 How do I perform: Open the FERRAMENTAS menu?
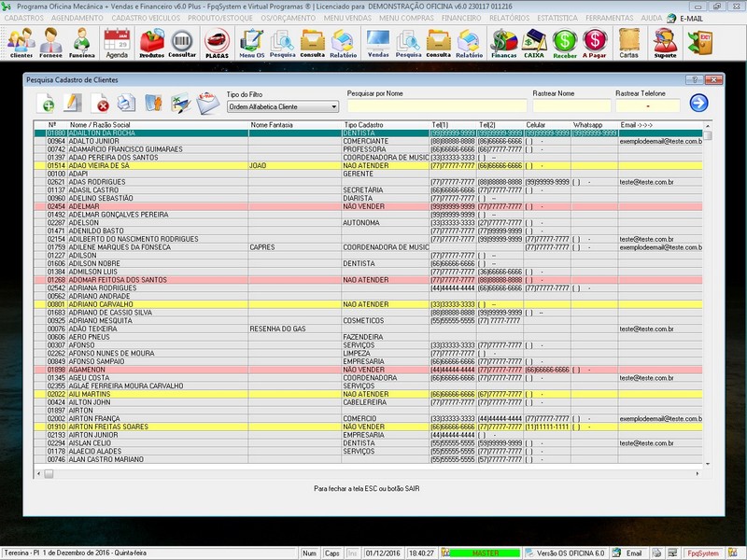coord(610,18)
